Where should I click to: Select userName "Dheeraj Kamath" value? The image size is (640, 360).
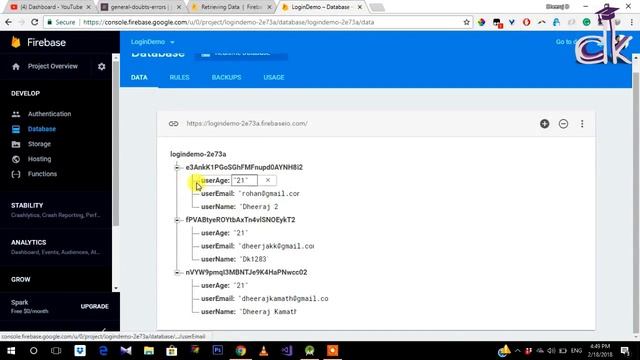coord(268,311)
